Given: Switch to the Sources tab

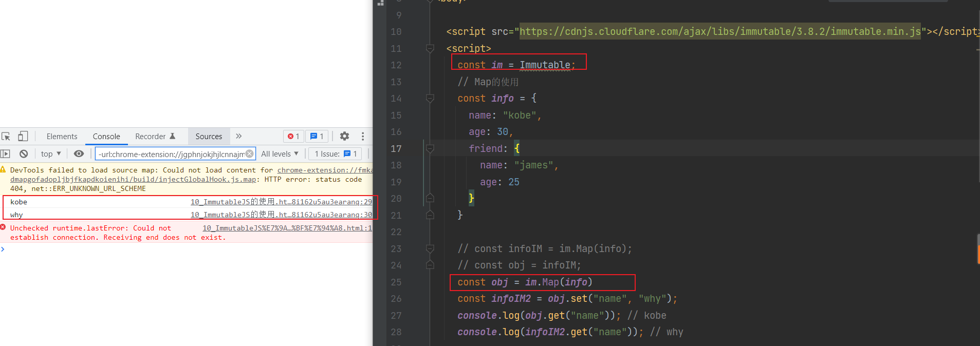Looking at the screenshot, I should [209, 136].
